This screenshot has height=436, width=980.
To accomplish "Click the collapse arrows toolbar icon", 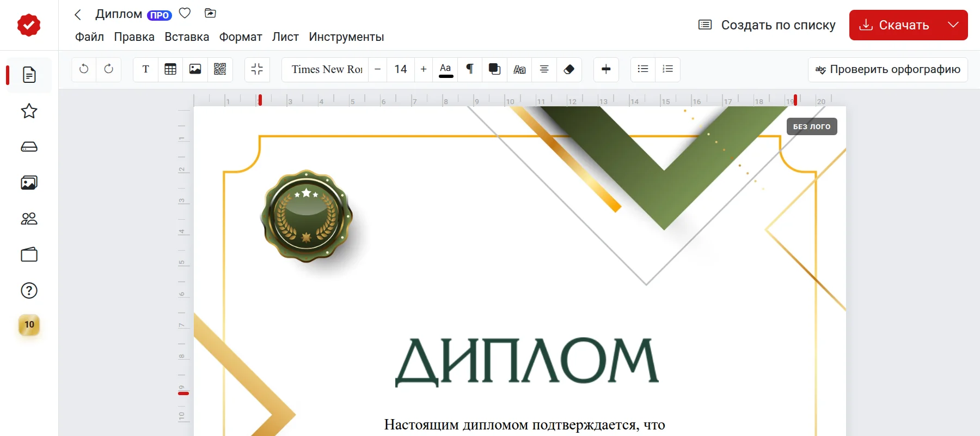I will coord(257,69).
